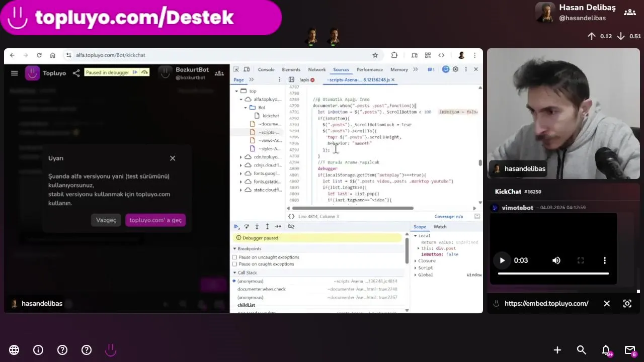Open the search icon in bottom bar
644x362 pixels.
click(581, 350)
